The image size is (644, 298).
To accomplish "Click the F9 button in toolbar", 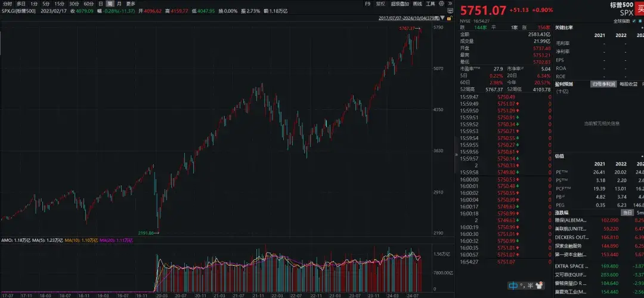I will (x=368, y=4).
